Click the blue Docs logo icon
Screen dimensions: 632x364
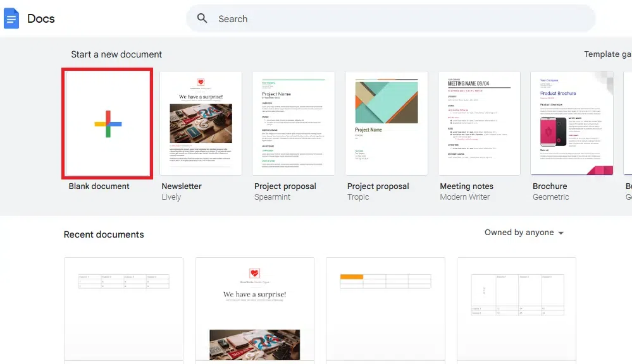(11, 18)
